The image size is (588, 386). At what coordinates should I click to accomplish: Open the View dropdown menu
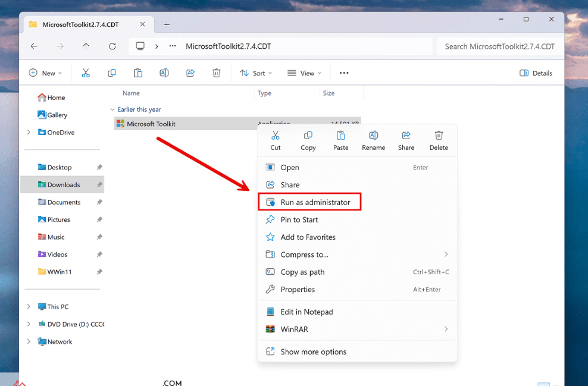tap(304, 73)
